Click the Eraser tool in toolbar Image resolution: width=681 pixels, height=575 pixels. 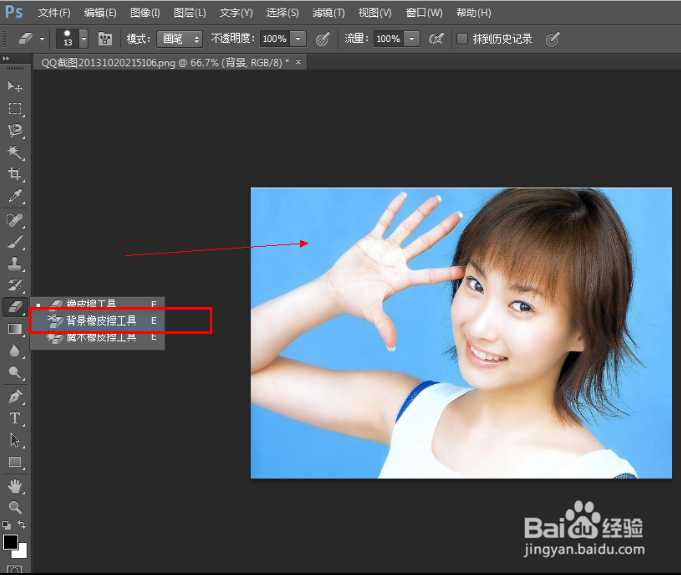click(15, 307)
